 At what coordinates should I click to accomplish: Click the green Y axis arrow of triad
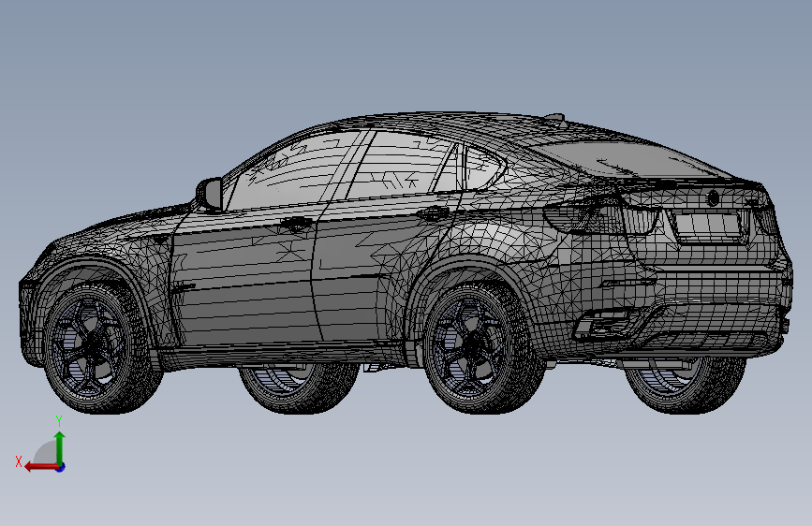(x=60, y=447)
